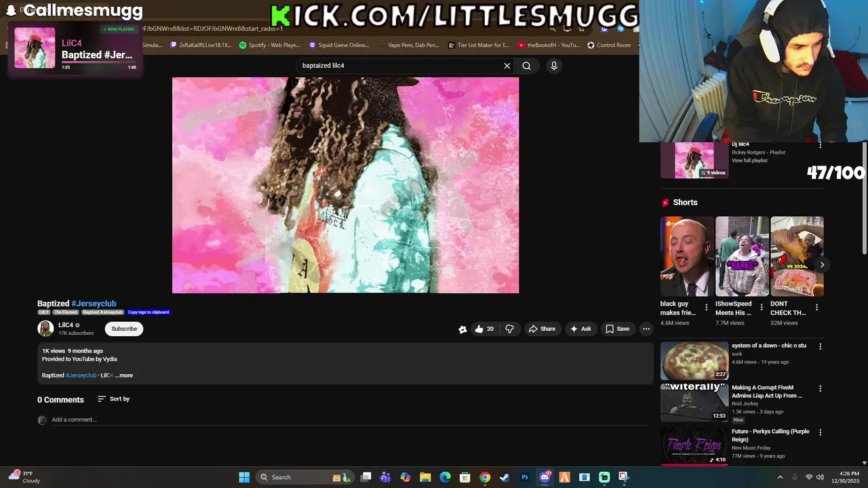Click the baptaized lilc4 search field
The height and width of the screenshot is (488, 868).
tap(400, 66)
